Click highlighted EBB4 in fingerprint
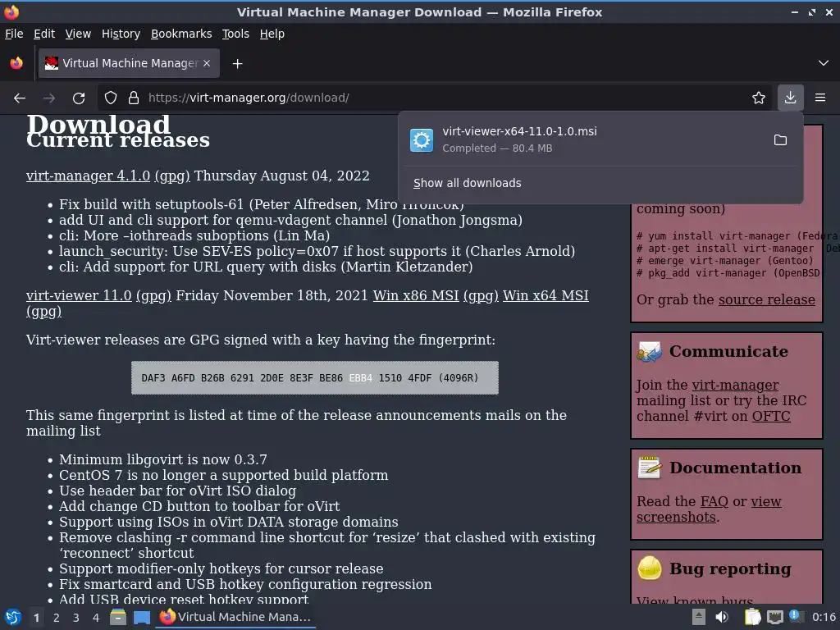The width and height of the screenshot is (840, 630). click(x=361, y=378)
